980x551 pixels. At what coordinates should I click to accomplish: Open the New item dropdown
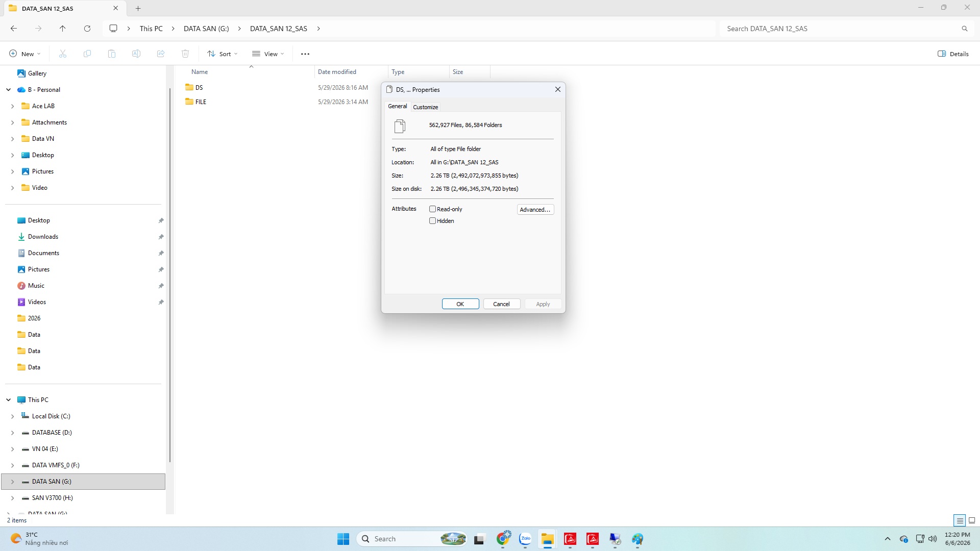25,54
